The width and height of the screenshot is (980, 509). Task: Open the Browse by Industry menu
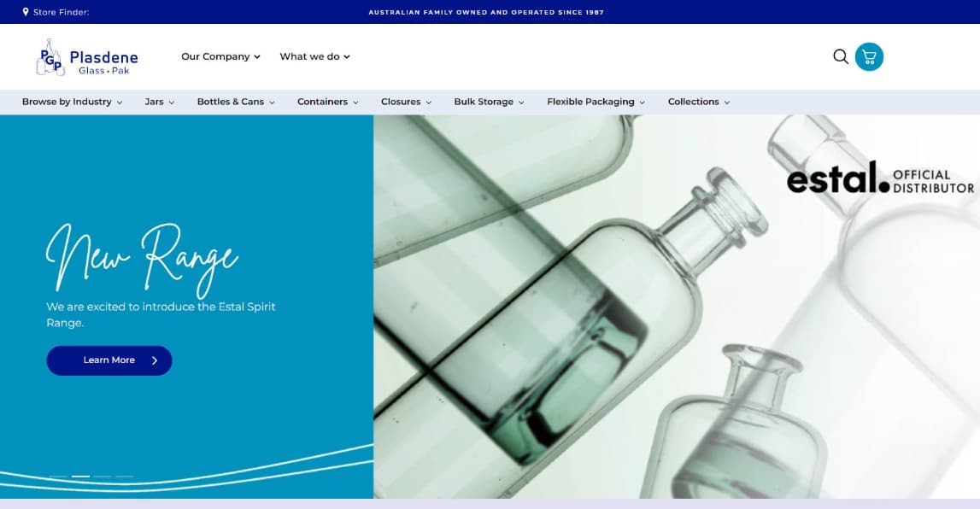click(72, 102)
